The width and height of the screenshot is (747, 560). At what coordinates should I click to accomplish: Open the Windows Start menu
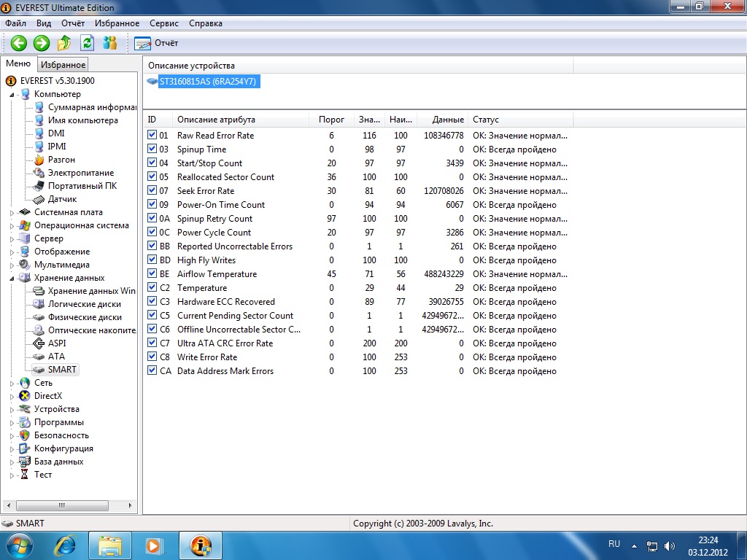pyautogui.click(x=19, y=545)
